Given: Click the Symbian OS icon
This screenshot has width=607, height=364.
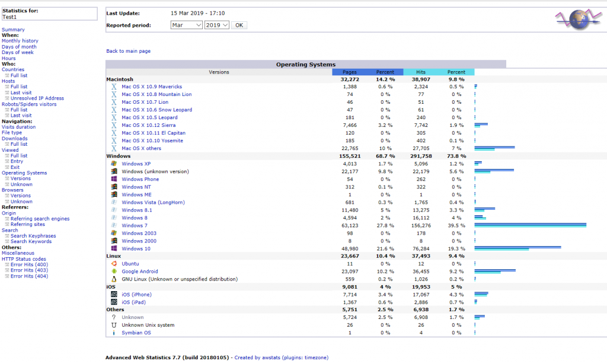Looking at the screenshot, I should pyautogui.click(x=114, y=333).
